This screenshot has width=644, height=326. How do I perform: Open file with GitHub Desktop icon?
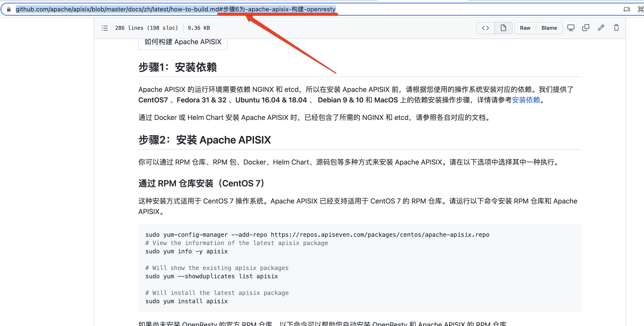(571, 28)
